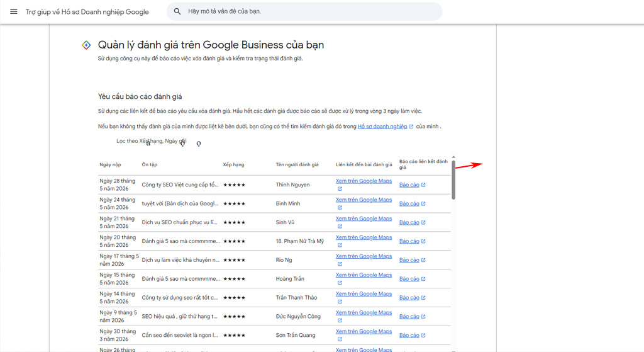This screenshot has width=644, height=352.
Task: Open the hamburger main menu
Action: pyautogui.click(x=14, y=11)
